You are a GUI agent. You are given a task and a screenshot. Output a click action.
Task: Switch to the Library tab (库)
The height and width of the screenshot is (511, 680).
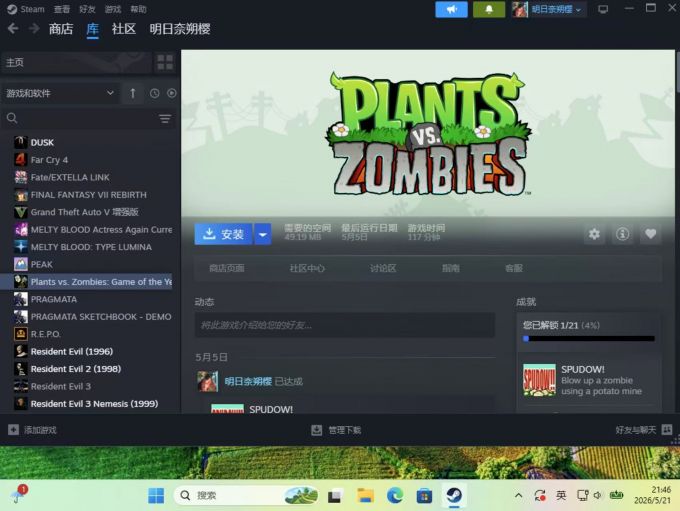[92, 29]
